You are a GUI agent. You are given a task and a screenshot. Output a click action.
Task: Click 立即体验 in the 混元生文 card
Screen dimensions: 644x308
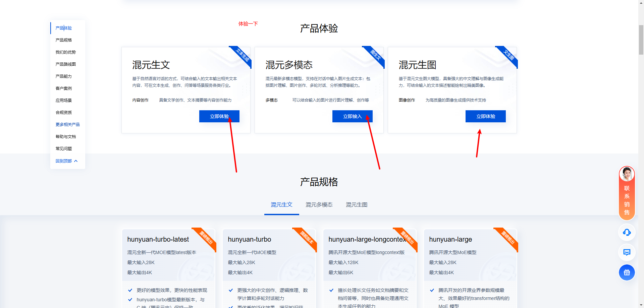(x=219, y=116)
